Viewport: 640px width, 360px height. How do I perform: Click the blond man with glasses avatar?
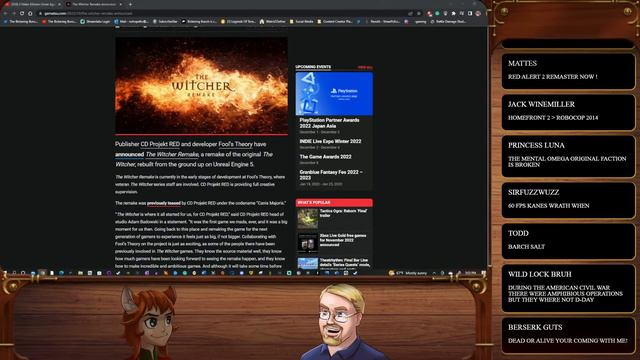click(x=342, y=322)
